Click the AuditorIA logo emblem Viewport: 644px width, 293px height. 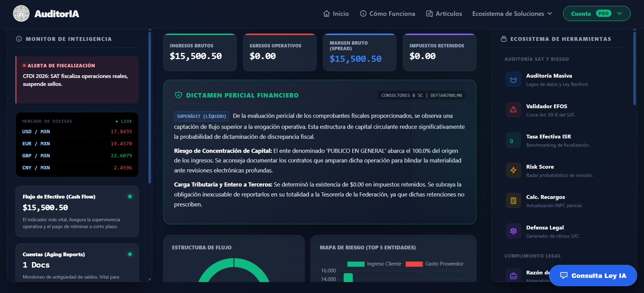click(21, 13)
